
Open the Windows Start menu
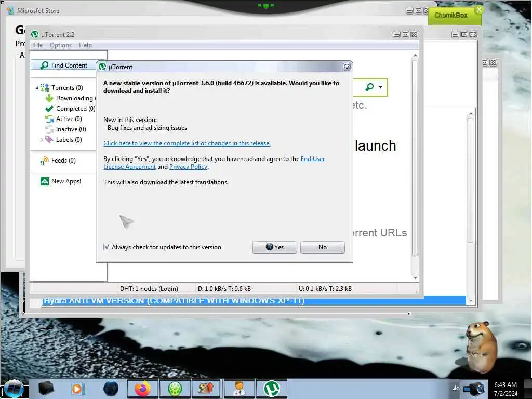pos(14,389)
